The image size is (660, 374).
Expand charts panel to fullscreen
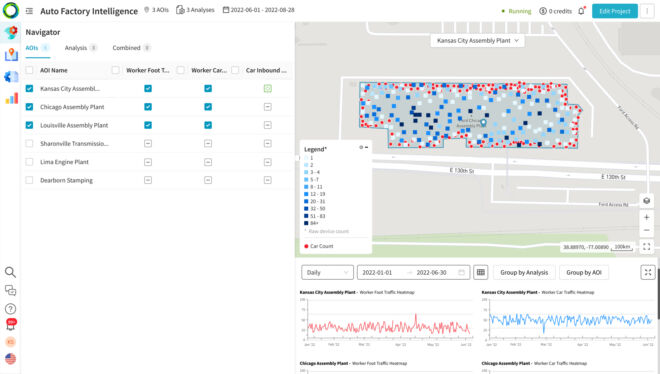(648, 273)
